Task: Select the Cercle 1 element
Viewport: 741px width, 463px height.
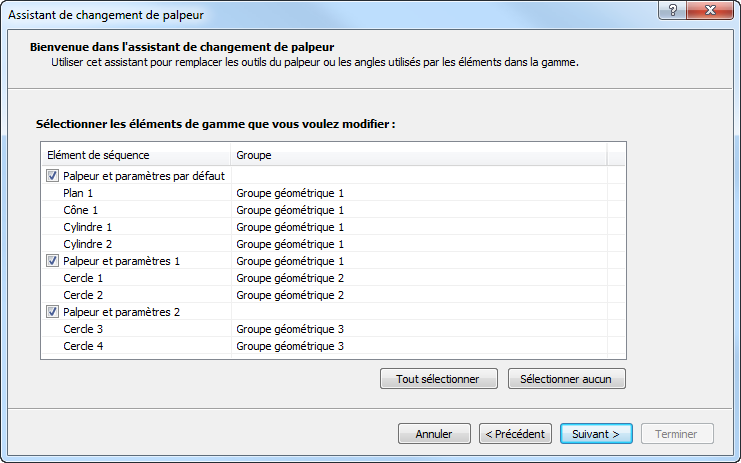Action: click(83, 278)
